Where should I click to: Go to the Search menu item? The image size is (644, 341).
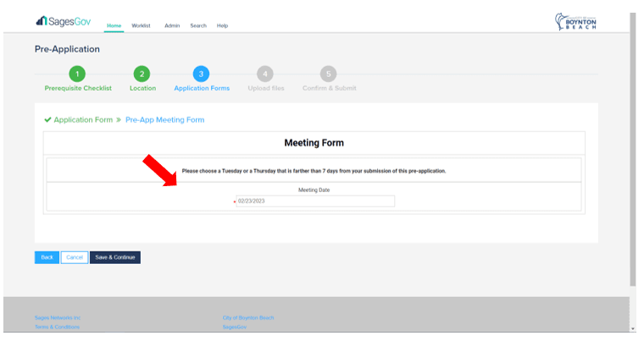[198, 26]
